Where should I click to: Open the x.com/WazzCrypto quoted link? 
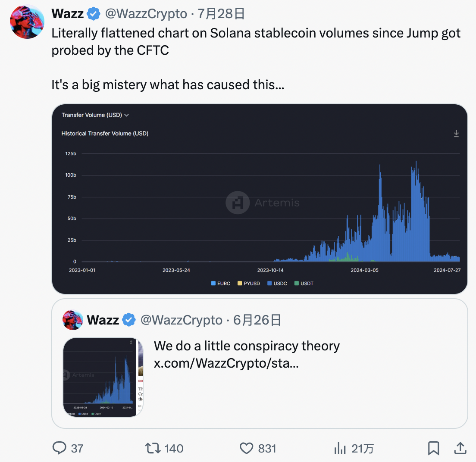click(226, 363)
